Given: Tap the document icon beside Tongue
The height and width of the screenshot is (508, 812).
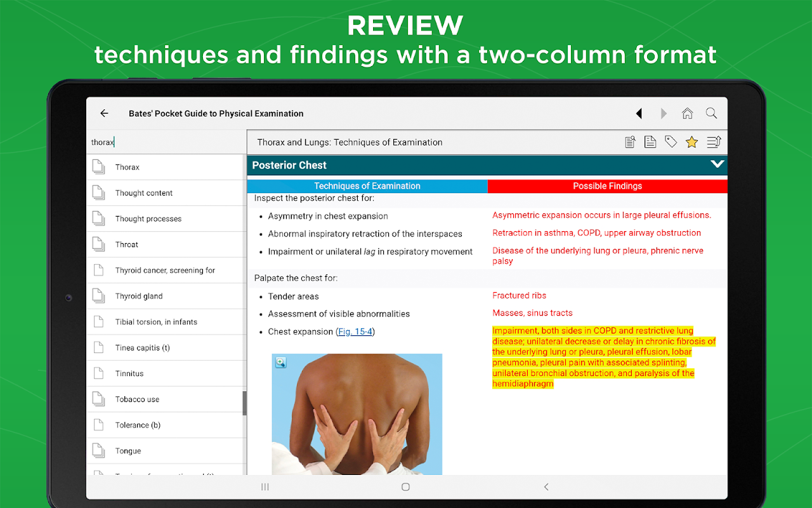Looking at the screenshot, I should 98,451.
